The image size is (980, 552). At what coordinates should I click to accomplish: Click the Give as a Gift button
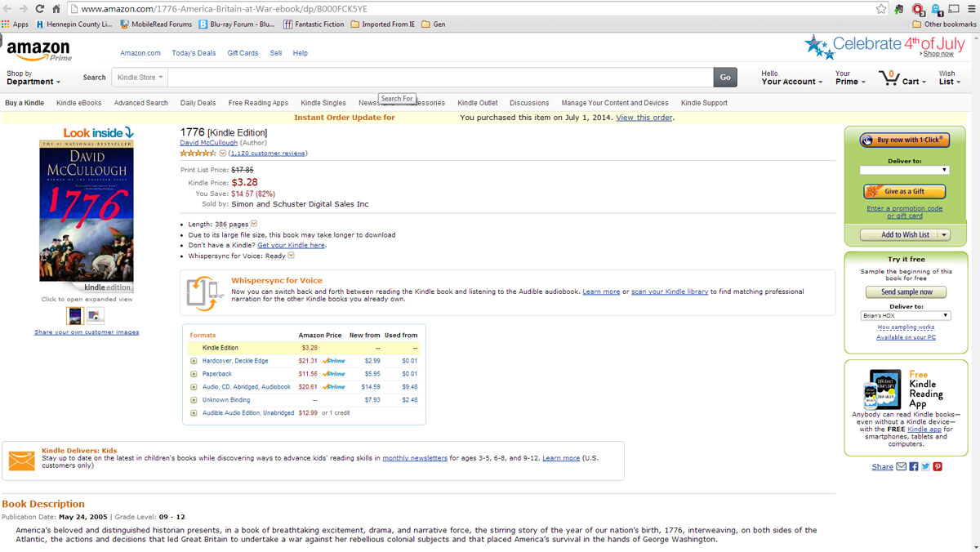point(904,191)
